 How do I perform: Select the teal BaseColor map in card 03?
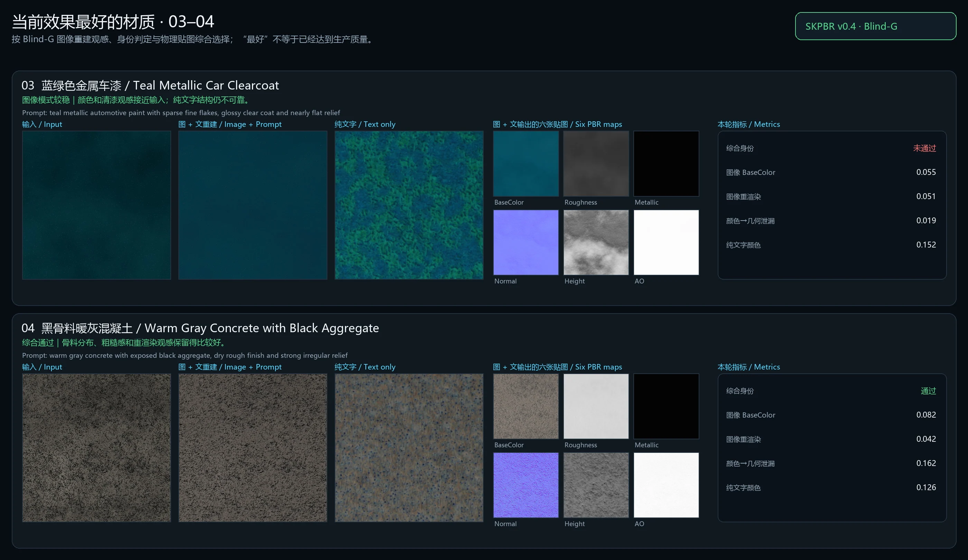pos(526,164)
